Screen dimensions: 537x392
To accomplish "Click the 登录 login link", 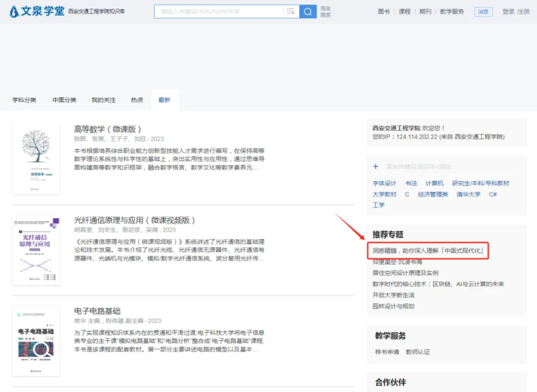I will point(508,11).
